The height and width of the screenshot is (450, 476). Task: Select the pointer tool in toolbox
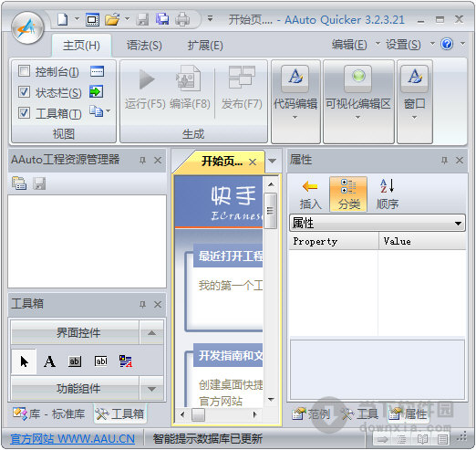[24, 361]
